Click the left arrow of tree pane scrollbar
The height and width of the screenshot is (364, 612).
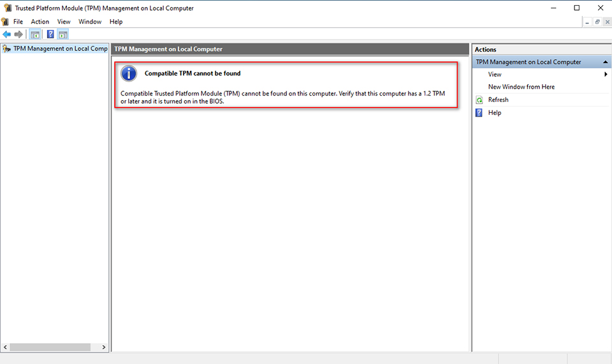coord(6,347)
